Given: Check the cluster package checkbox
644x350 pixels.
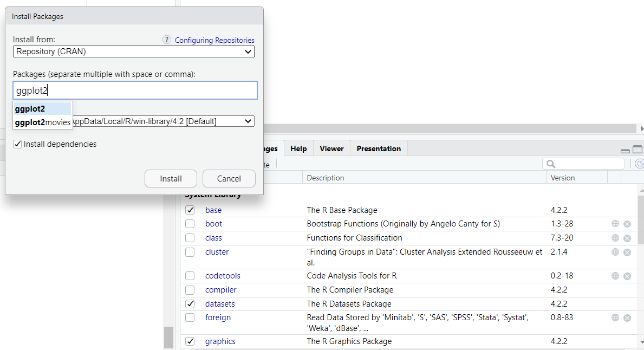Looking at the screenshot, I should [x=190, y=252].
